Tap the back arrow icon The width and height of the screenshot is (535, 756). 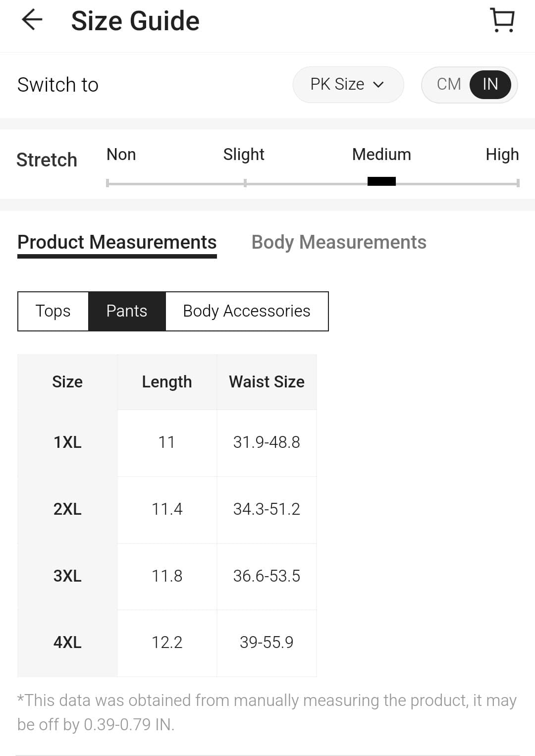pyautogui.click(x=33, y=20)
